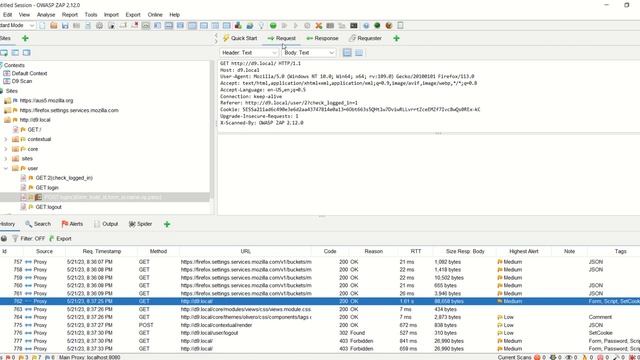Open the Report menu
Image resolution: width=640 pixels, height=360 pixels.
point(70,15)
